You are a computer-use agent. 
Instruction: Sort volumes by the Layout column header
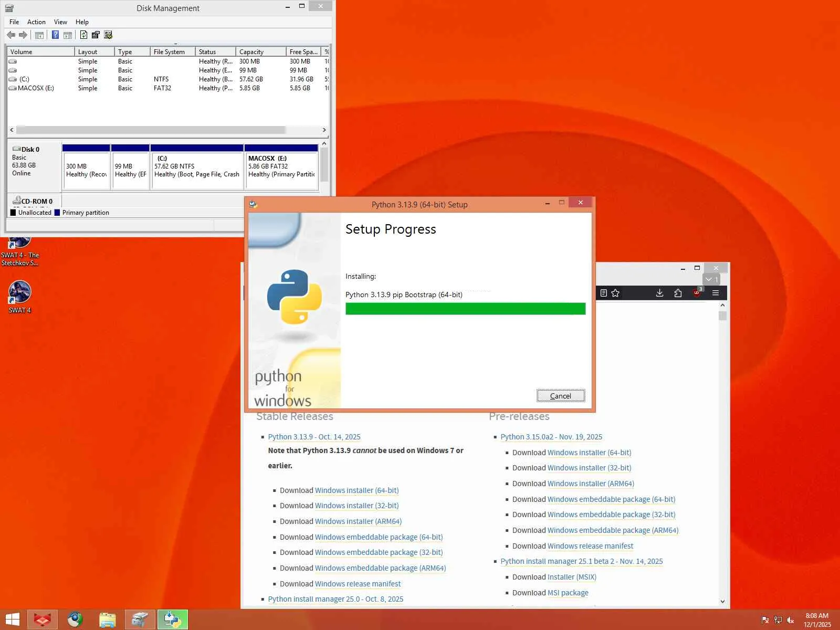pos(94,52)
